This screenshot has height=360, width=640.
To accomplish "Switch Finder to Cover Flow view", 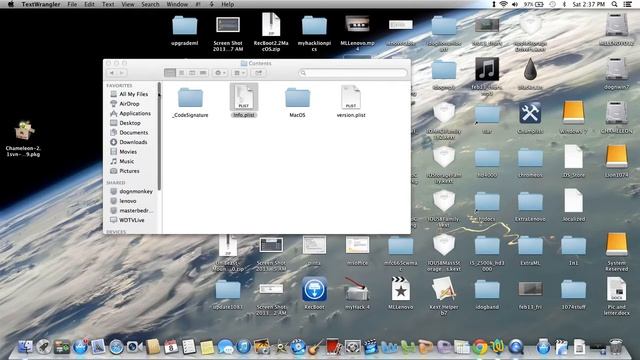I will 203,73.
